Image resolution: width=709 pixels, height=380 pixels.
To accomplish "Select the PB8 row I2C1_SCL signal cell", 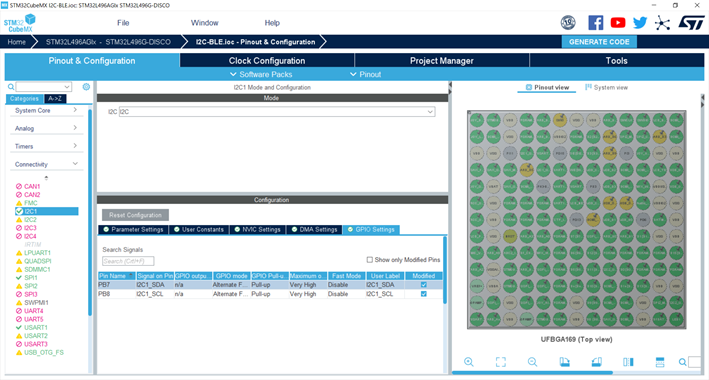I will pos(154,294).
